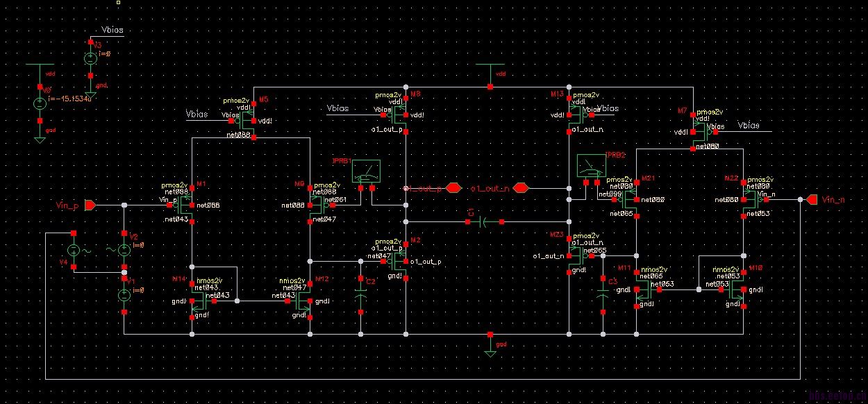Select the V0 DC voltage source
The width and height of the screenshot is (868, 404).
click(40, 103)
